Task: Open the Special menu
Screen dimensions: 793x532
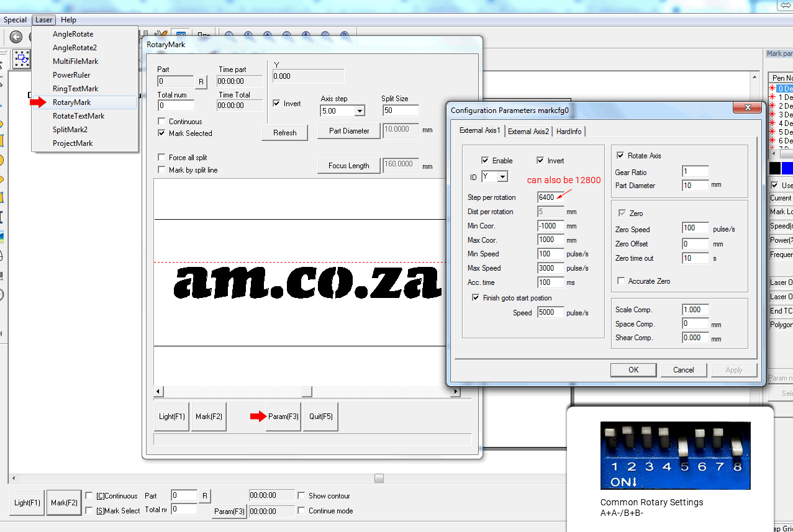Action: pos(14,19)
